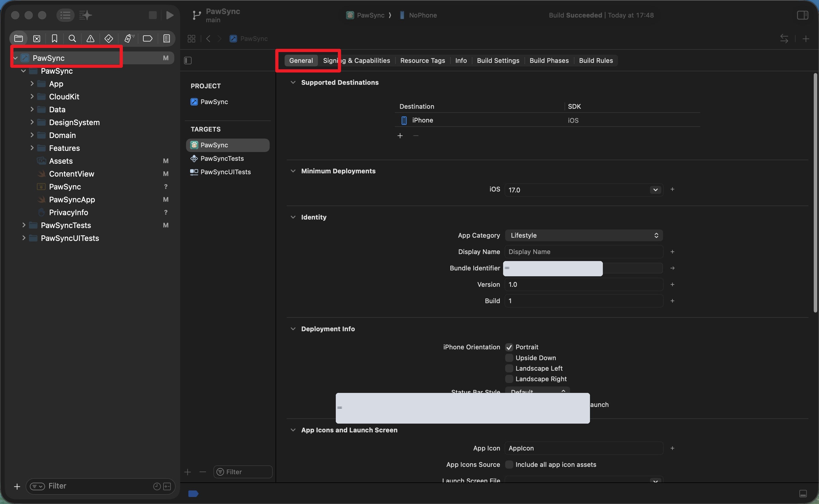Switch to the Signing & Capabilities tab

[357, 60]
